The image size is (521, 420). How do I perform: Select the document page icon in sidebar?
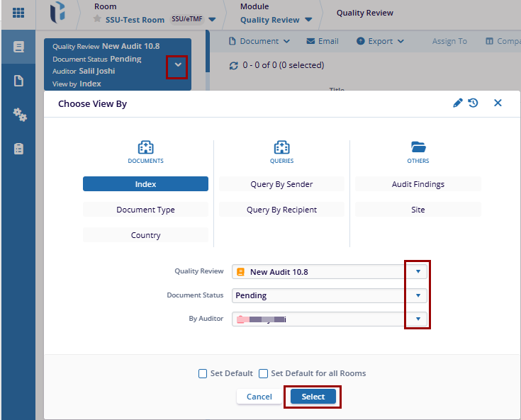pos(19,81)
